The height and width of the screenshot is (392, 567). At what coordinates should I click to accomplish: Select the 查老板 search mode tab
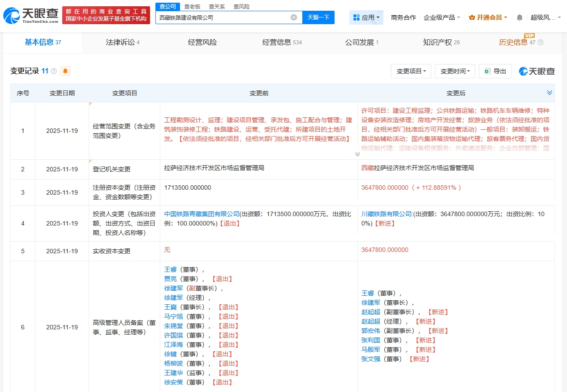192,7
